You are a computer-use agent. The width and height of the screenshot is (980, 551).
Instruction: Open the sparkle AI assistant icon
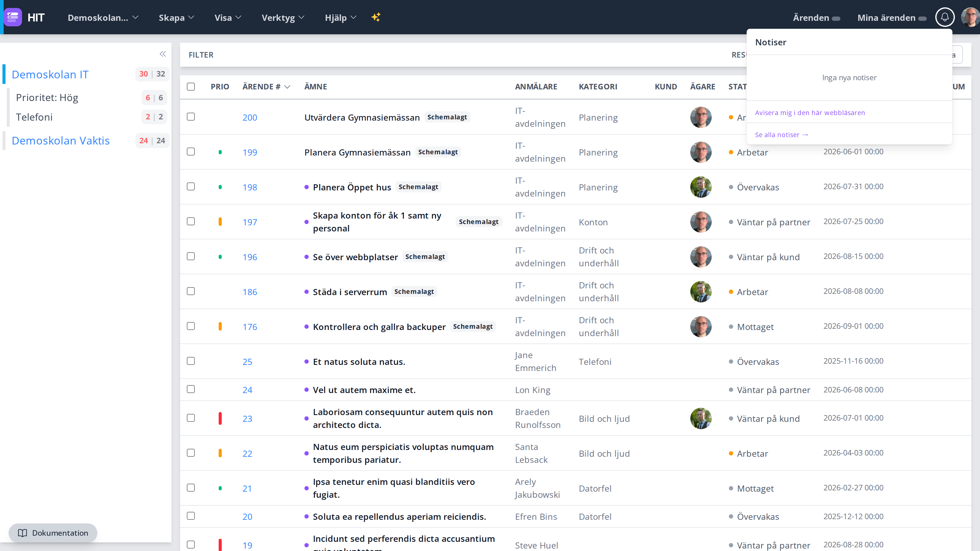[x=376, y=17]
